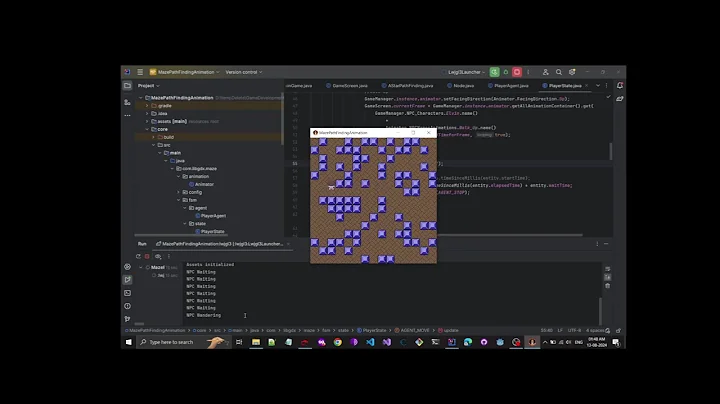Open the MazePathFindingAnimation project dropdown
720x404 pixels.
tap(185, 72)
